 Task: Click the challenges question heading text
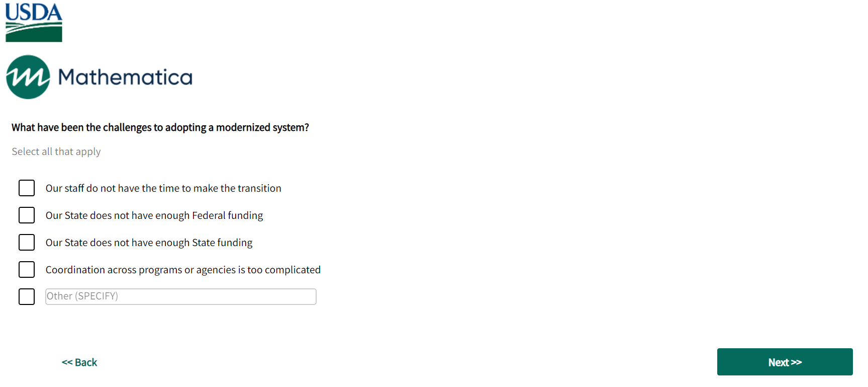pos(160,127)
